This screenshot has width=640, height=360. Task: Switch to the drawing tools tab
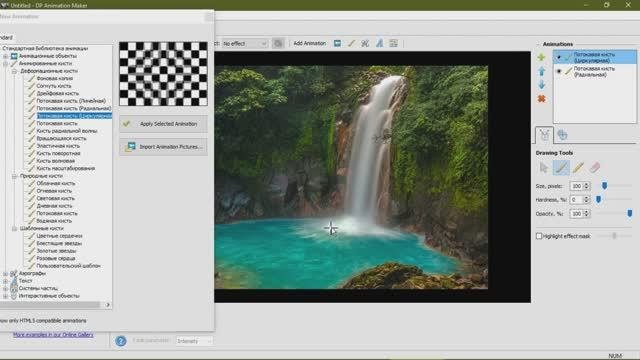544,135
